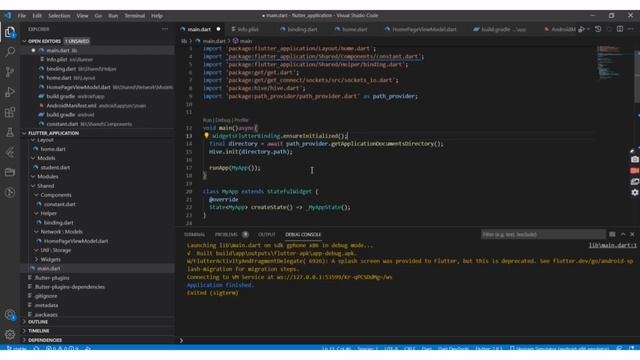640x360 pixels.
Task: Switch to the Output panel tab
Action: [267, 235]
